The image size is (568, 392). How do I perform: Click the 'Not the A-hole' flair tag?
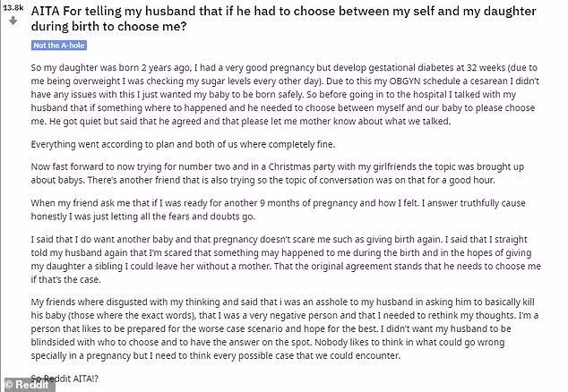click(57, 45)
